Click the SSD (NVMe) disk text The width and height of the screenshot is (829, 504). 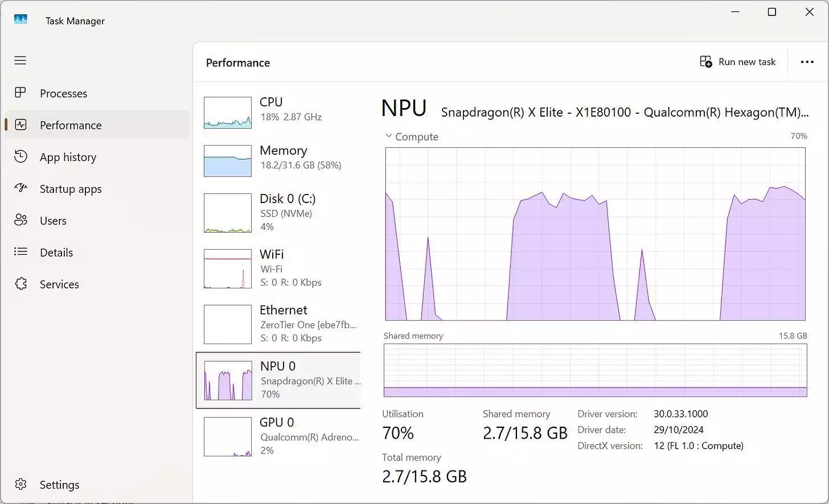[x=286, y=213]
